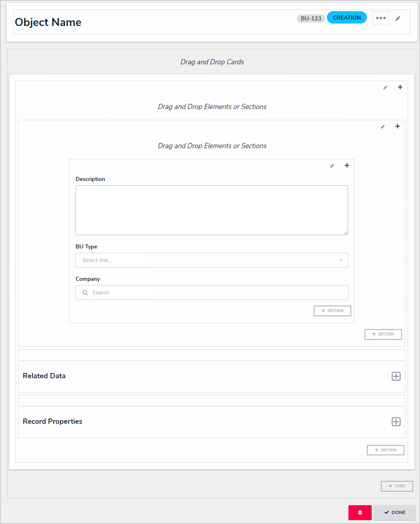Open the three-dots menu in header
The image size is (420, 524).
coord(381,18)
